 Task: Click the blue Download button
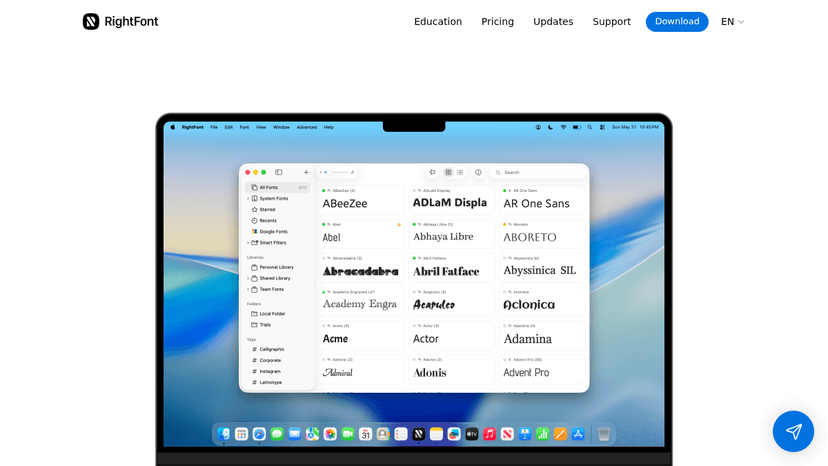click(677, 22)
